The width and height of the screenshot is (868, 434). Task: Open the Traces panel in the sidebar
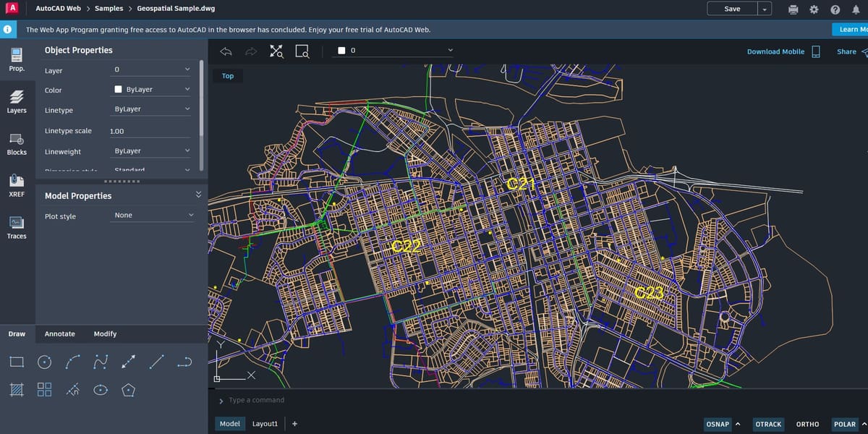[x=17, y=227]
